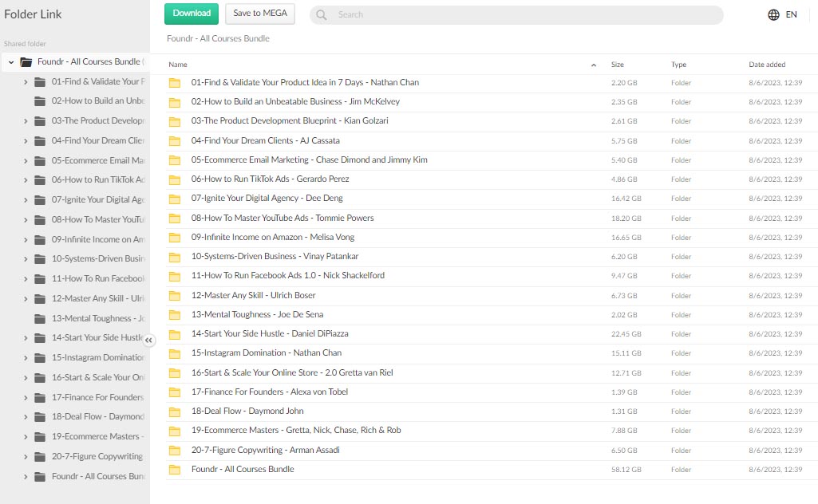This screenshot has height=504, width=818.
Task: Click the green Download button
Action: click(x=192, y=14)
